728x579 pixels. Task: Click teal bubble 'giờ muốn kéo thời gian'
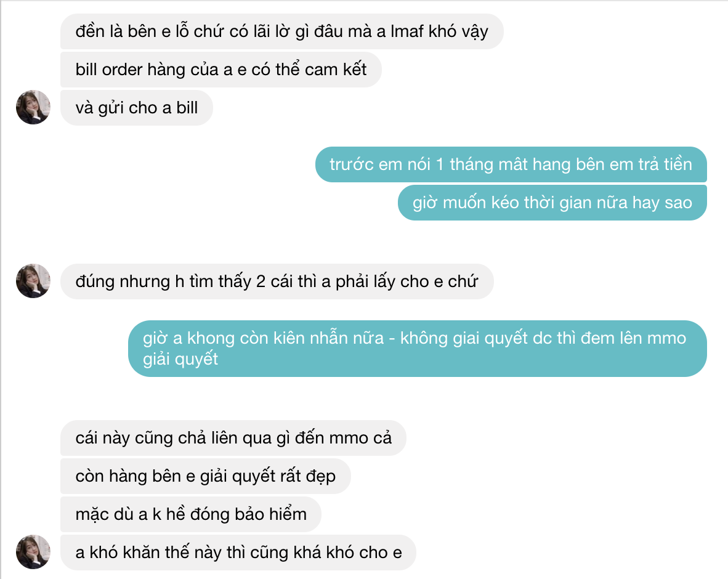click(x=552, y=203)
